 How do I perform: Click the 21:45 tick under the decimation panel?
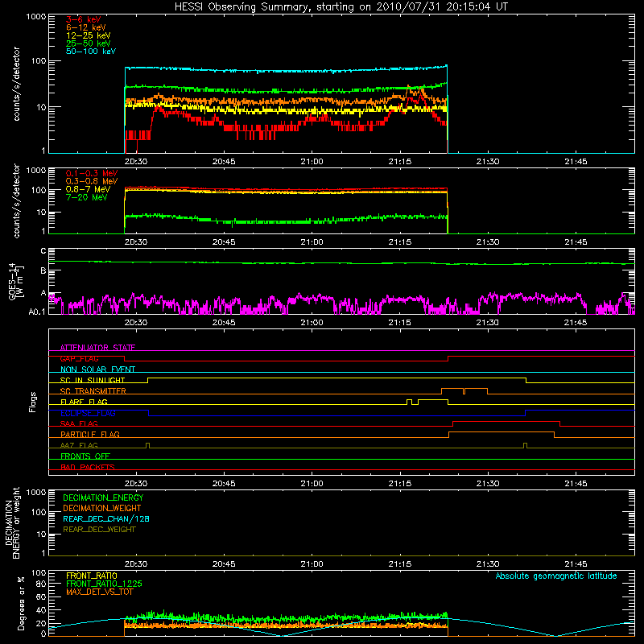(x=576, y=564)
